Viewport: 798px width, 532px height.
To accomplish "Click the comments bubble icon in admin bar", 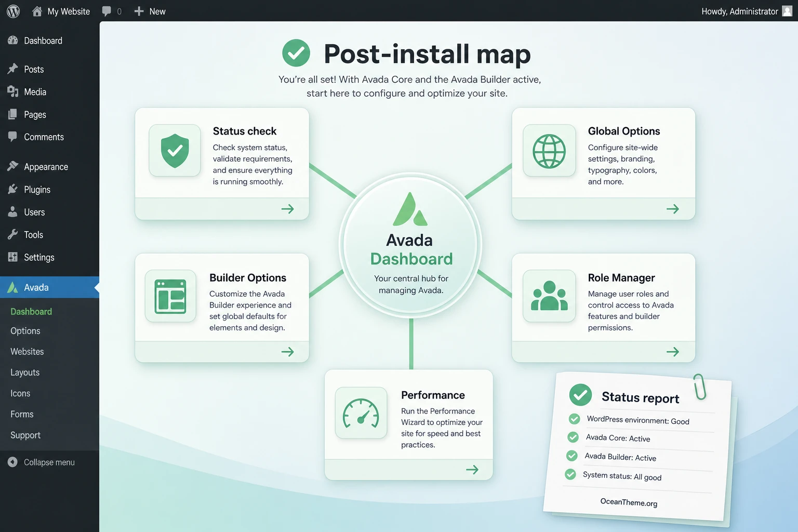I will (x=107, y=11).
